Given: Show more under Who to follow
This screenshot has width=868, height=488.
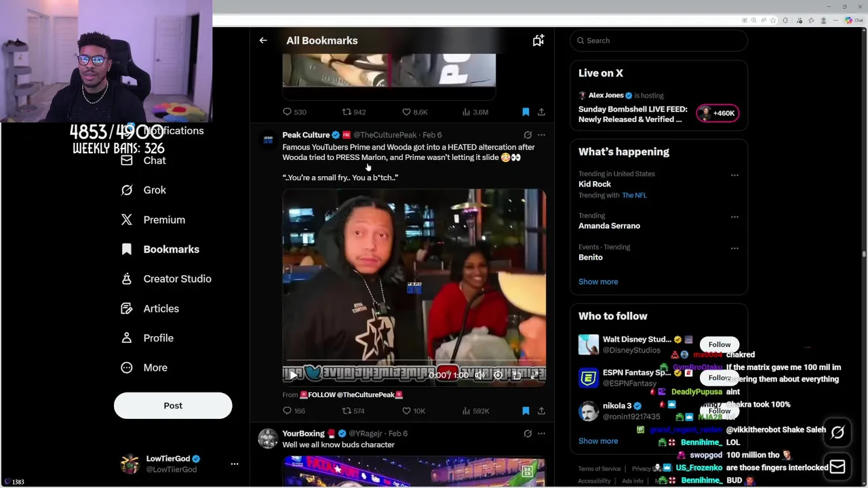Looking at the screenshot, I should coord(598,441).
